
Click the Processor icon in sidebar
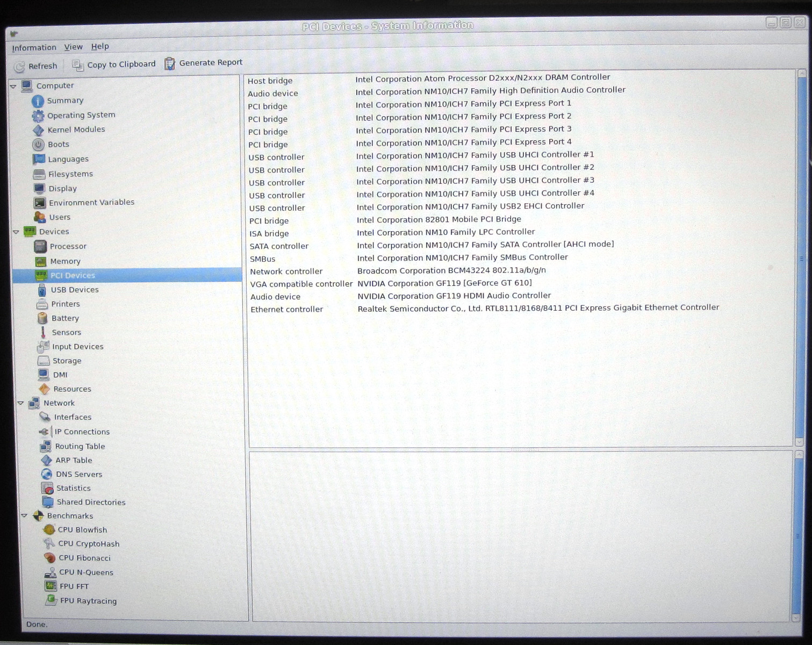coord(40,246)
